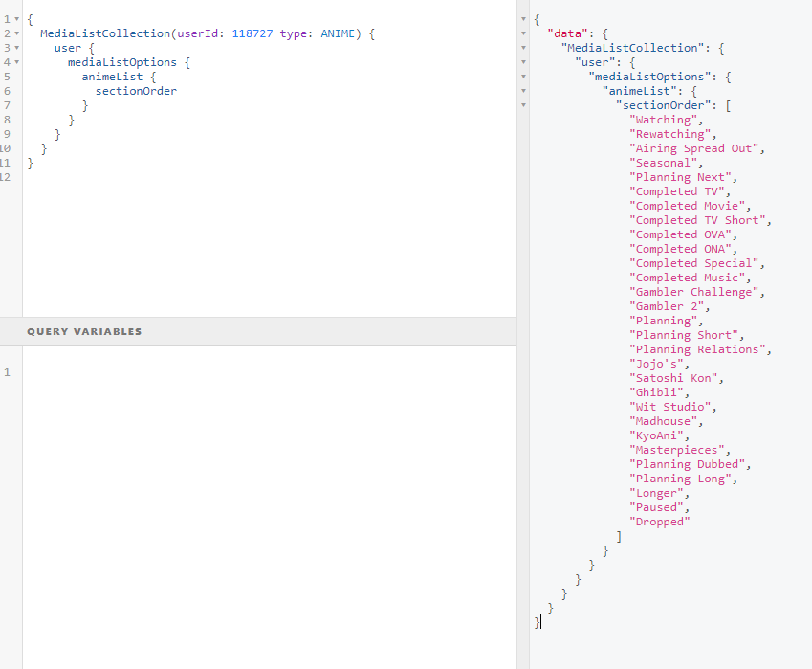Collapse the result "user" fold arrow
The image size is (812, 669).
523,62
